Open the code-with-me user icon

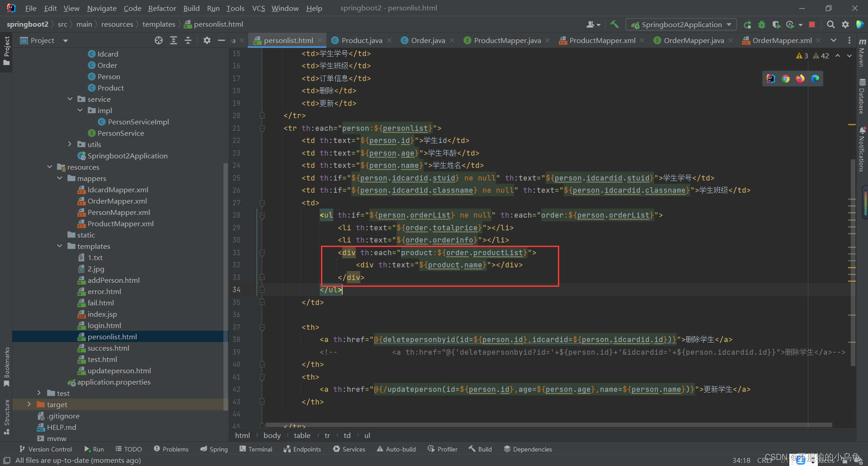(593, 24)
